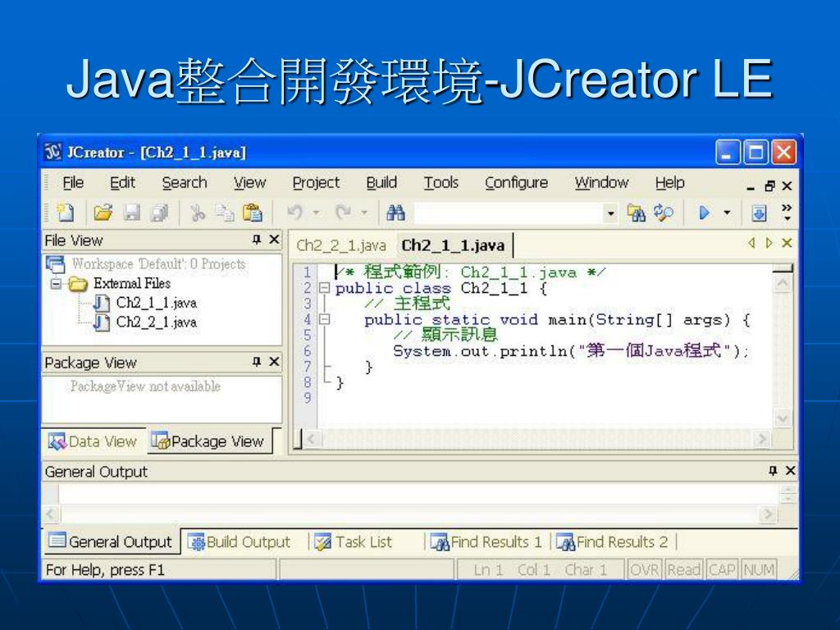
Task: Select the General Output tab
Action: click(x=111, y=541)
